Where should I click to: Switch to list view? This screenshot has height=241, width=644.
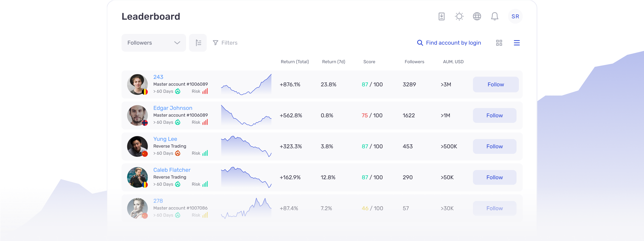tap(517, 43)
